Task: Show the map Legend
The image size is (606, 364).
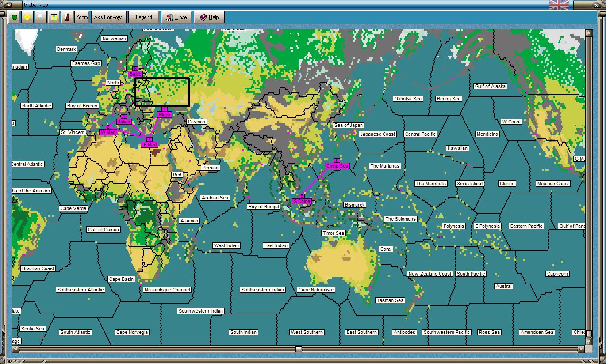Action: [x=144, y=17]
